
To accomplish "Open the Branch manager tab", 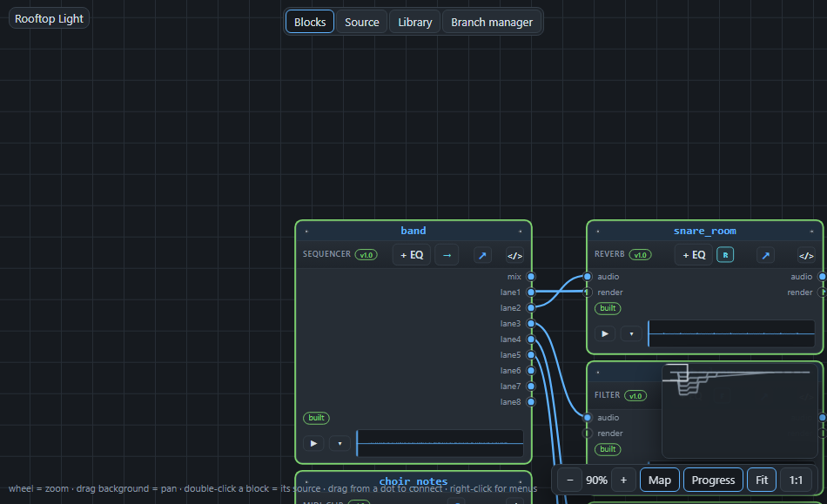I will (492, 22).
